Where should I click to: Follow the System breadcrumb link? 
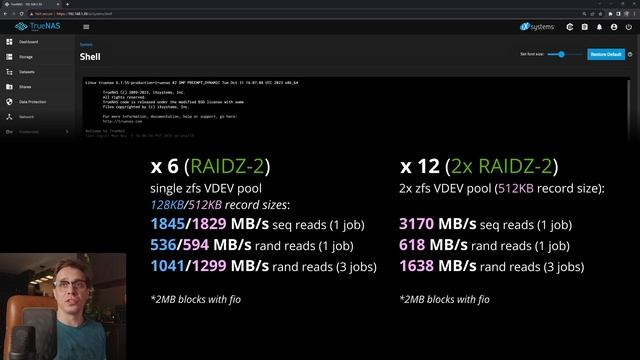point(86,44)
